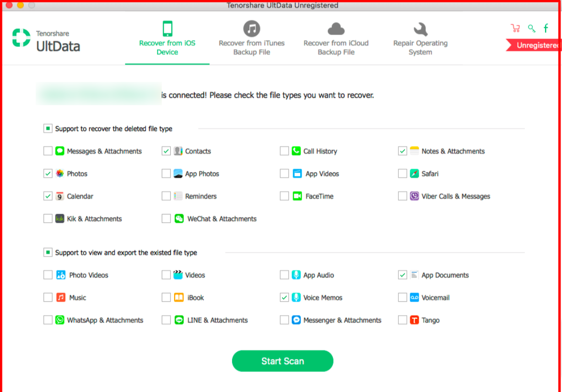Click the Notes & Attachments icon
Screen dimensions: 562x392
[414, 151]
